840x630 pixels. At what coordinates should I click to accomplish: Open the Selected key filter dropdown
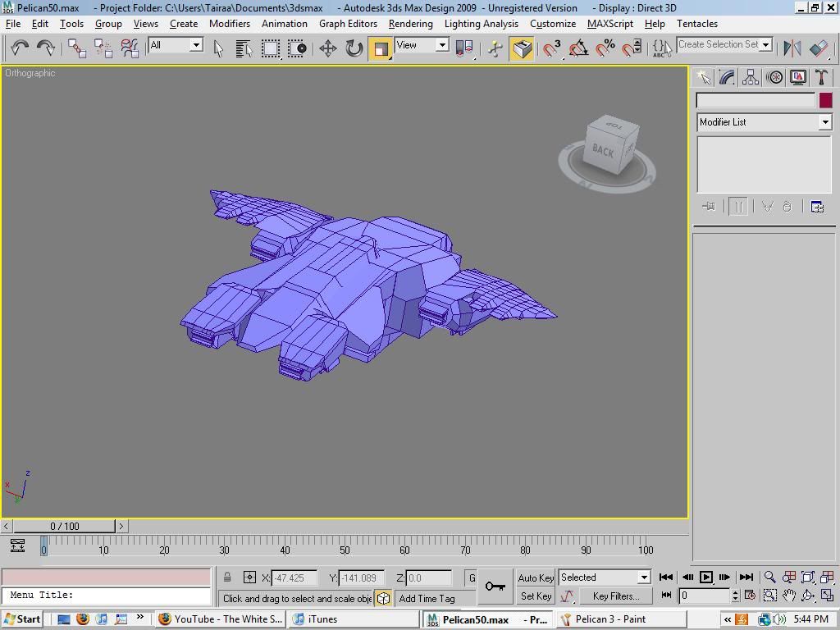pyautogui.click(x=644, y=577)
